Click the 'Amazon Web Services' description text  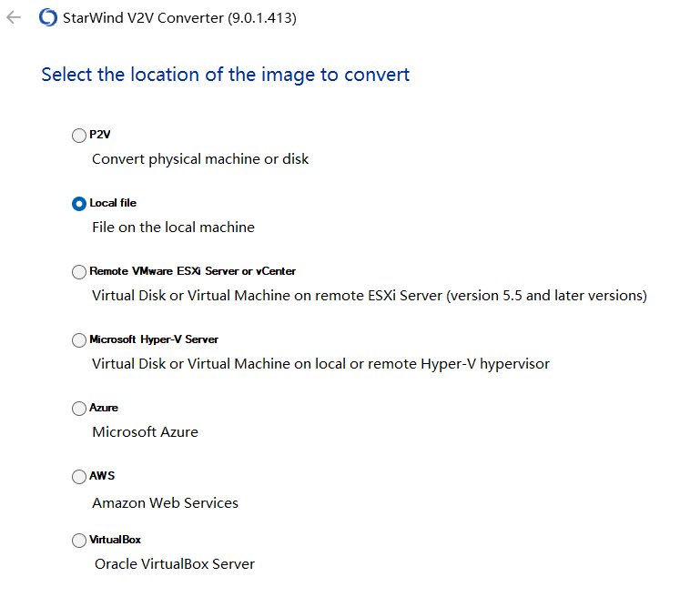click(165, 503)
